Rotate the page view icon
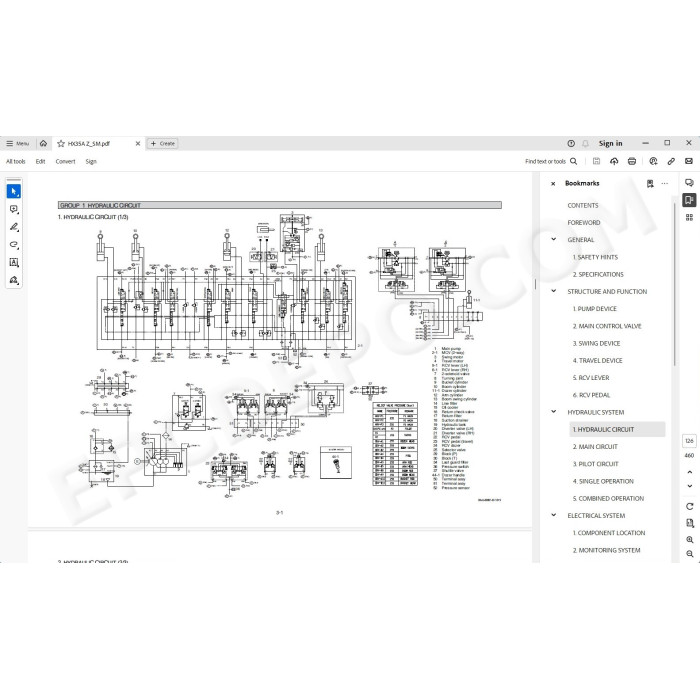This screenshot has width=700, height=700. 689,506
